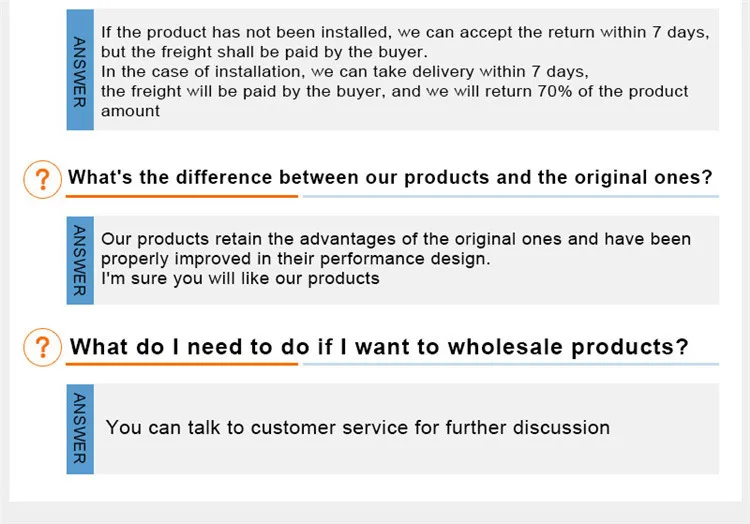Click the line "In the case of installation"
750x524 pixels.
pos(344,72)
